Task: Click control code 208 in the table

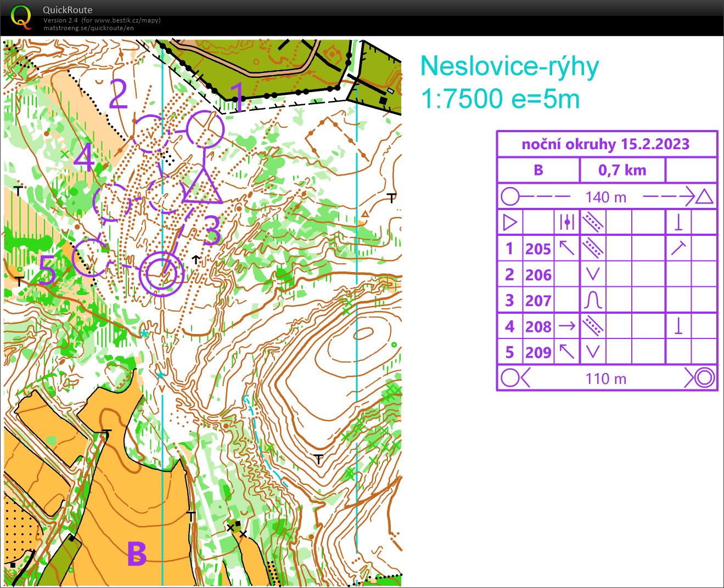Action: [x=538, y=326]
